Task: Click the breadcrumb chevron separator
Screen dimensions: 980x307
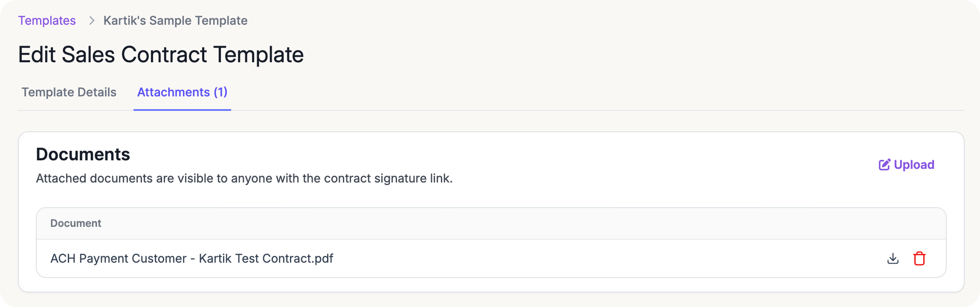Action: 91,20
